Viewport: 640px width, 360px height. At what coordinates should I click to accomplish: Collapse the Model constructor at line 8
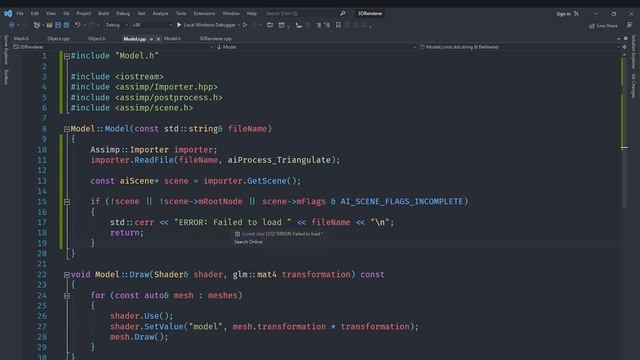click(67, 129)
